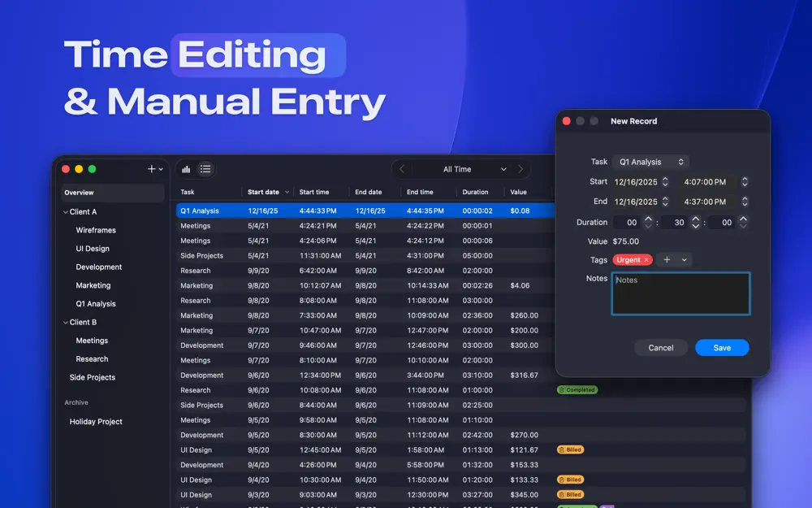Screen dimensions: 812x508
Task: Open the Task dropdown showing Q1 Analysis
Action: pyautogui.click(x=650, y=161)
